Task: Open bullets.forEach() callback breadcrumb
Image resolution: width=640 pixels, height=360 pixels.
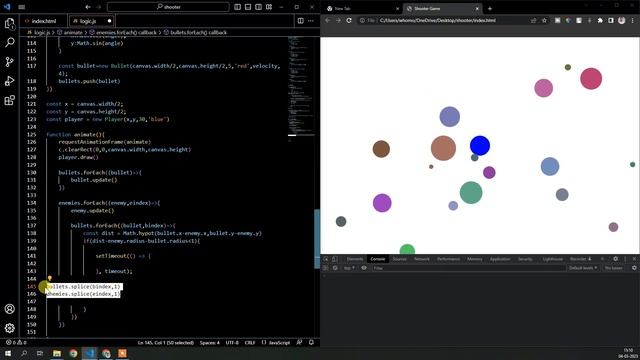Action: click(195, 32)
